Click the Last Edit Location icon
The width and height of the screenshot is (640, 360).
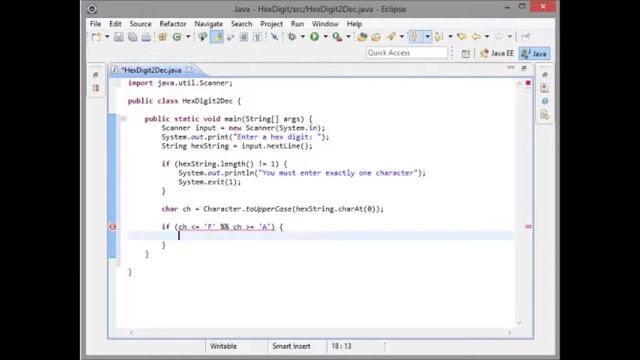click(x=462, y=37)
